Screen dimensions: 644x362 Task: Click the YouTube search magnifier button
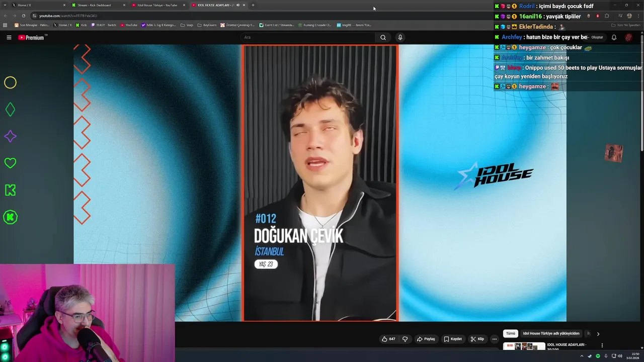click(383, 37)
